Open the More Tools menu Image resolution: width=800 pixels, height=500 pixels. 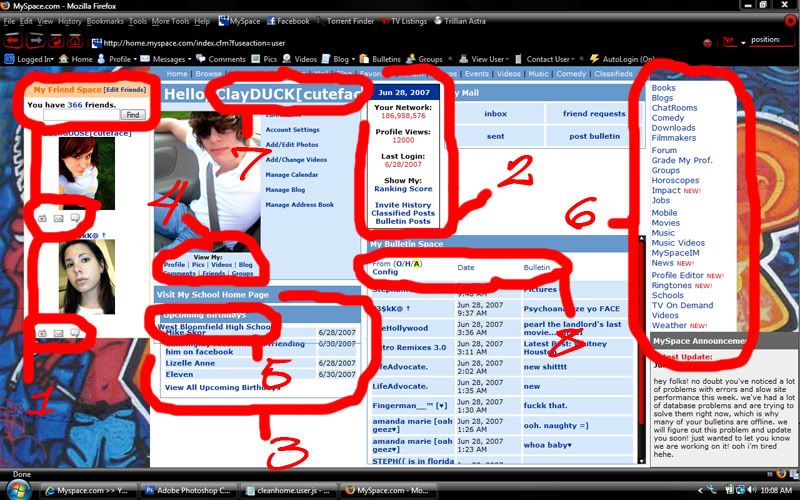[x=170, y=21]
